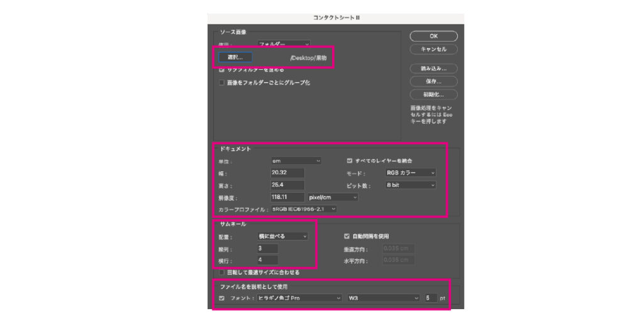Open the pixel/cm resolution unit dropdown
Screen dimensions: 644x323
coord(333,197)
